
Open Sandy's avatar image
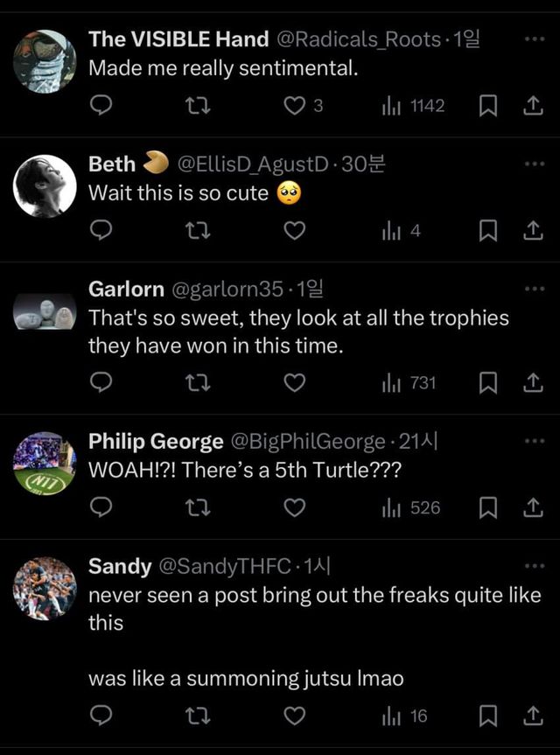[45, 588]
